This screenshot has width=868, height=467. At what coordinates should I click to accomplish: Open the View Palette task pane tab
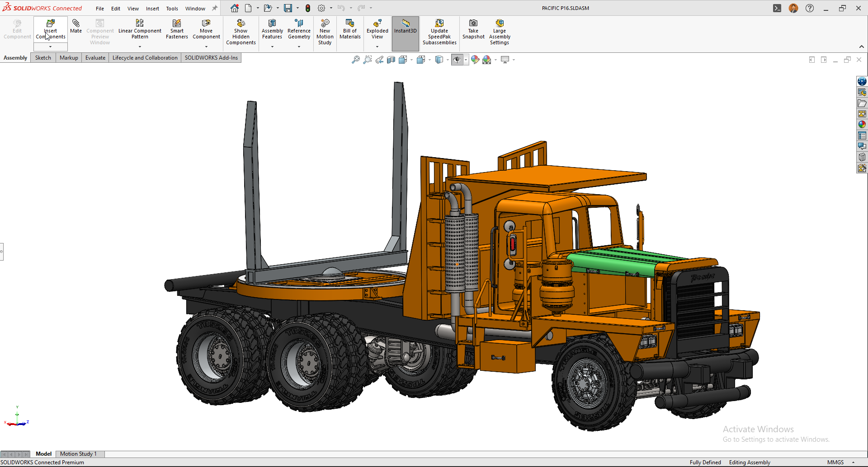(862, 114)
